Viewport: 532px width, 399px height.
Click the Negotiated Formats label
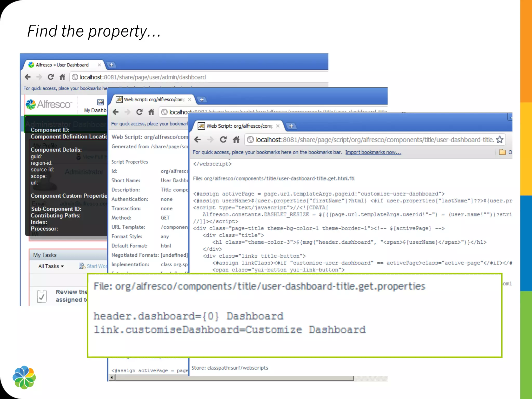[x=135, y=255]
